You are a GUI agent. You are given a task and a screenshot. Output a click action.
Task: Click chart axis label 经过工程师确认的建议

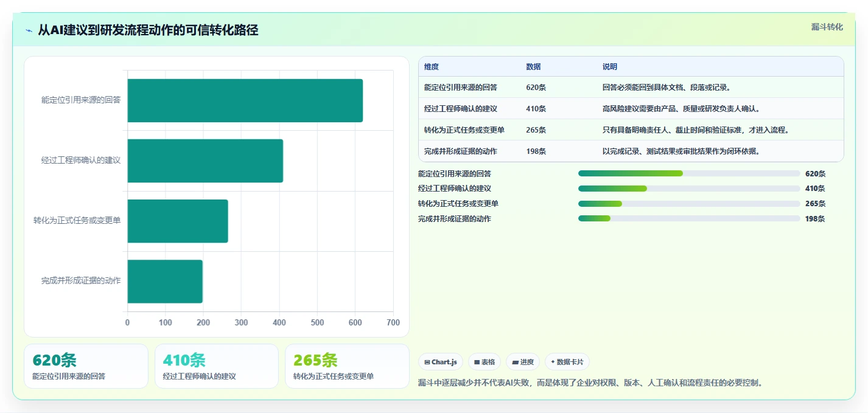[81, 161]
